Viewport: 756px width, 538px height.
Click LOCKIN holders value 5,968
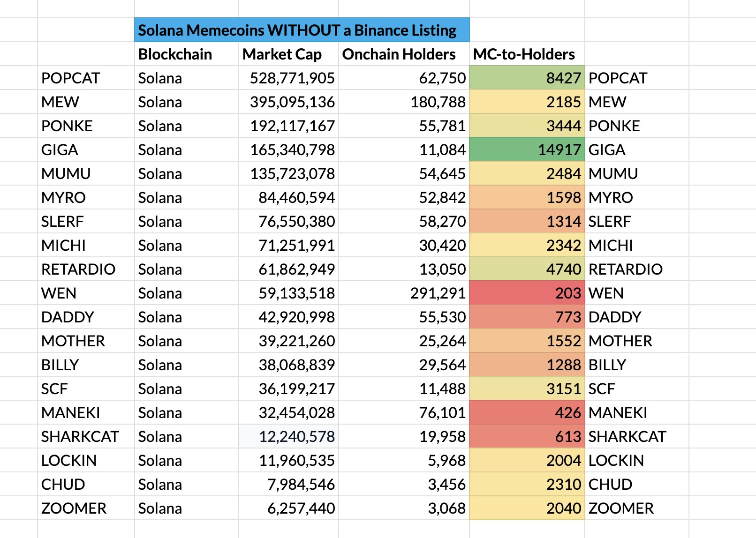[404, 461]
